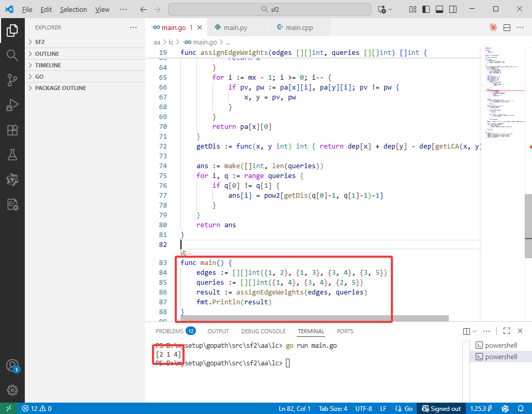Image resolution: width=532 pixels, height=414 pixels.
Task: Split the terminal
Action: point(466,331)
